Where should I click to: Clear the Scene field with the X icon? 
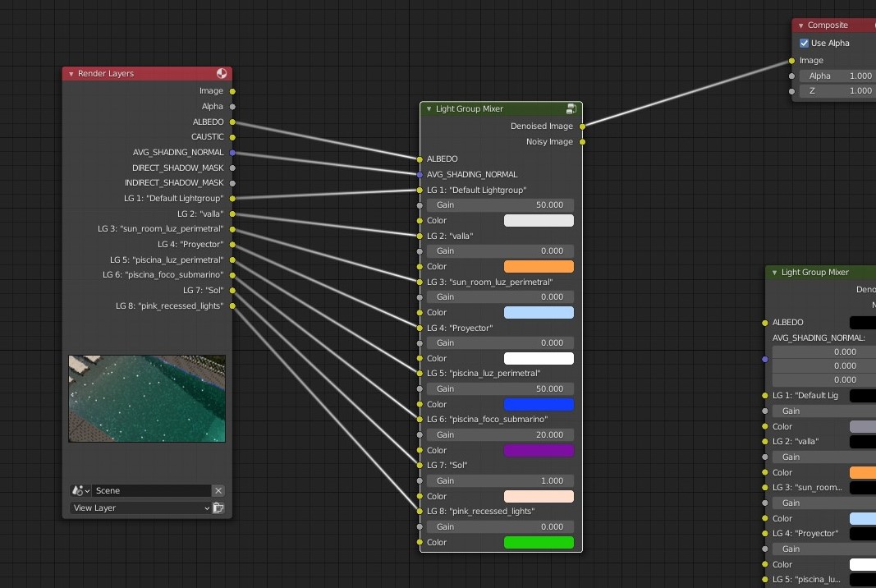tap(218, 490)
